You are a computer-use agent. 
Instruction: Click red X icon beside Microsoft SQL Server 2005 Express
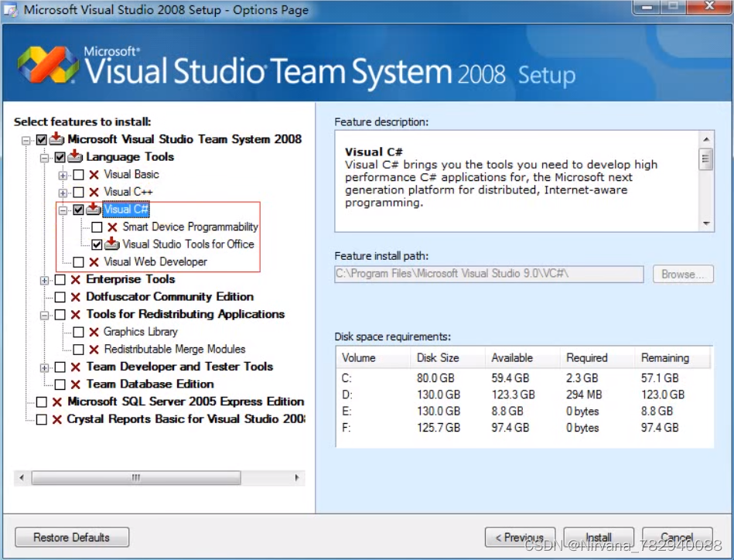(x=57, y=401)
